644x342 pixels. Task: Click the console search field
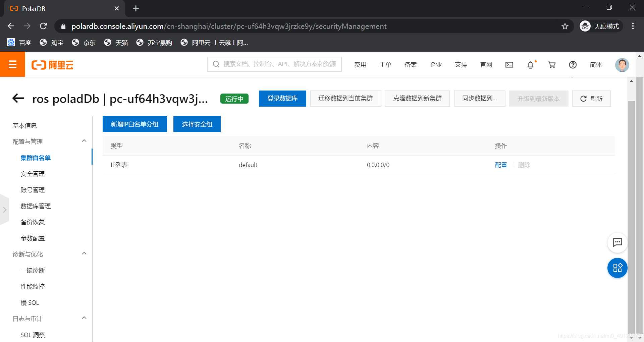274,64
